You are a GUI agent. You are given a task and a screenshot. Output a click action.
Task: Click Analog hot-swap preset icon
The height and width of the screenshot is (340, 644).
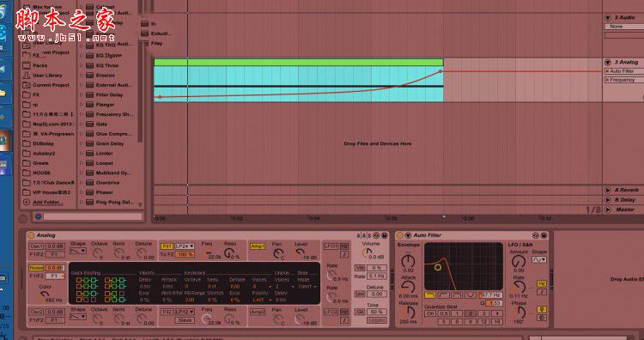click(x=376, y=235)
